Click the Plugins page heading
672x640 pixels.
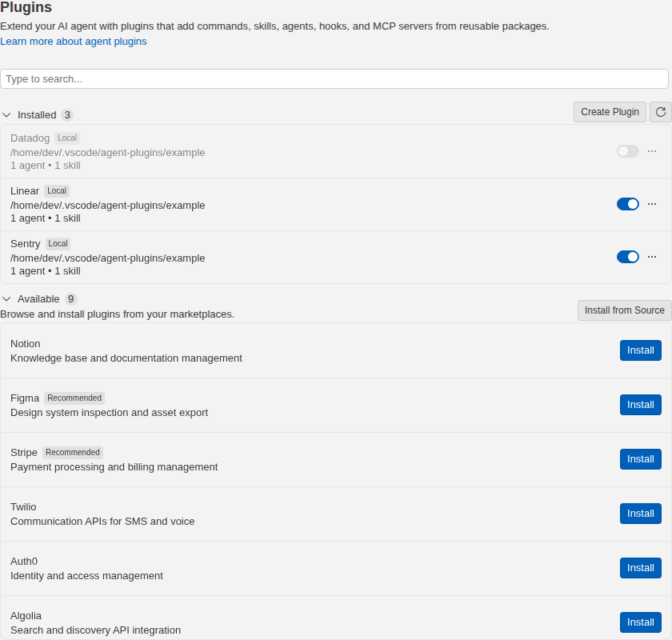(26, 7)
